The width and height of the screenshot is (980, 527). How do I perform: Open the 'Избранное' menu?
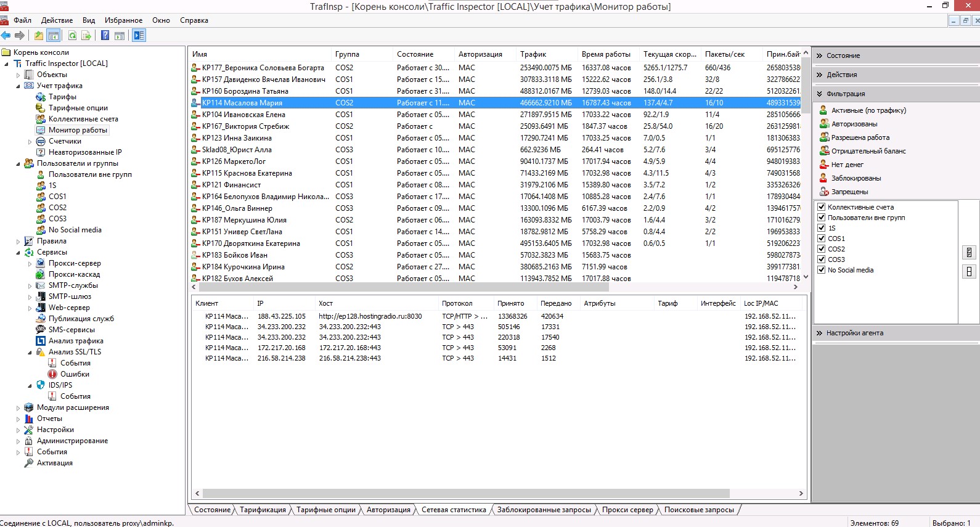pos(123,20)
